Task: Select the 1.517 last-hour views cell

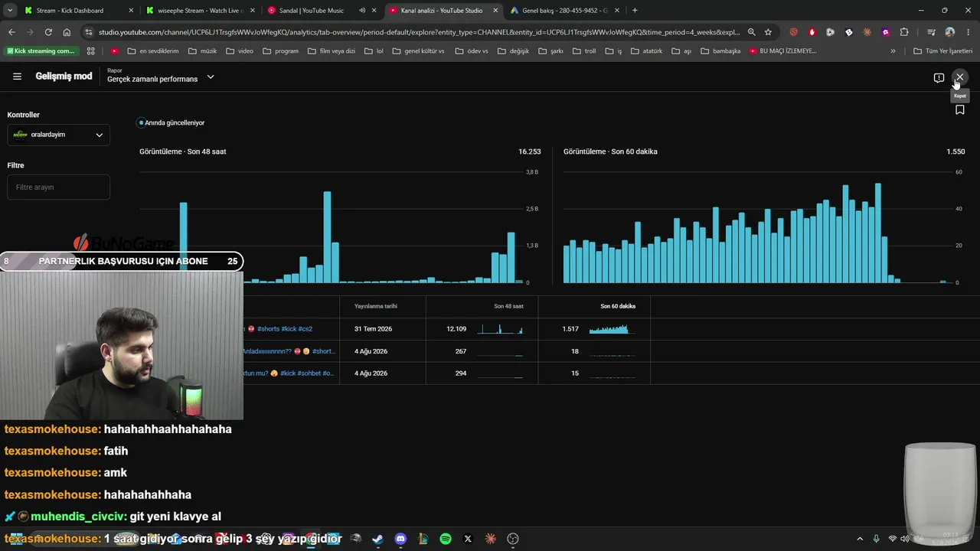Action: tap(570, 329)
